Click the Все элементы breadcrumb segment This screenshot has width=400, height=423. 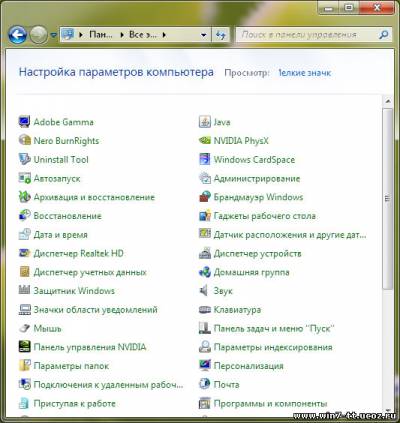tap(143, 35)
